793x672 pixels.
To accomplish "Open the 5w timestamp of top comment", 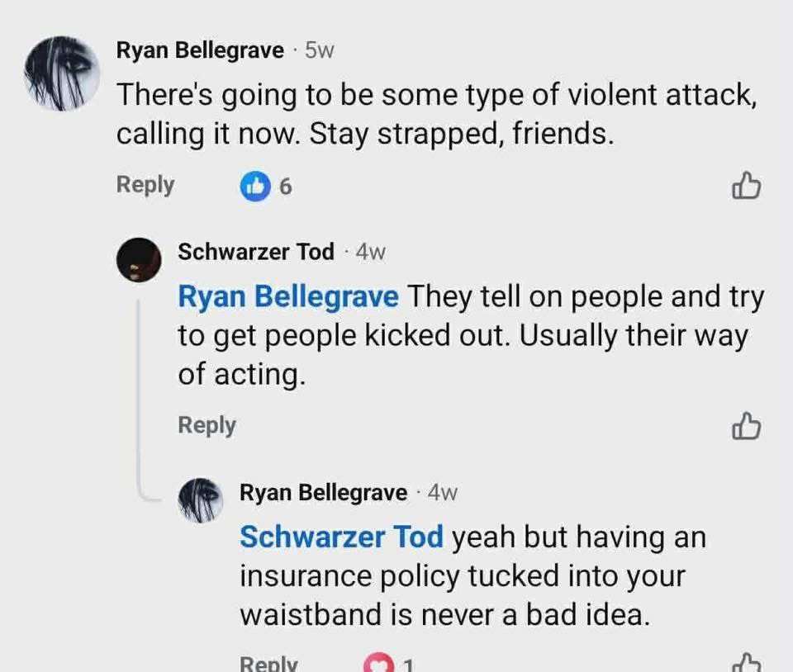I will [x=320, y=50].
